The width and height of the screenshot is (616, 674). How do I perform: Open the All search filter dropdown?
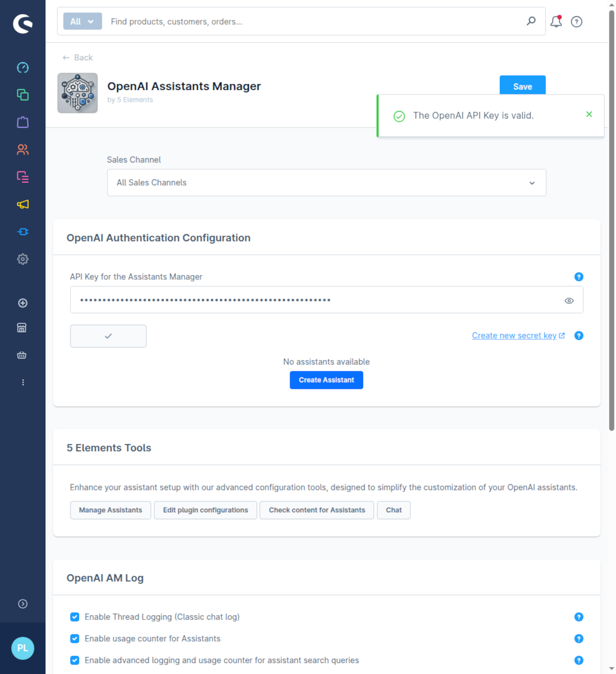[x=82, y=21]
